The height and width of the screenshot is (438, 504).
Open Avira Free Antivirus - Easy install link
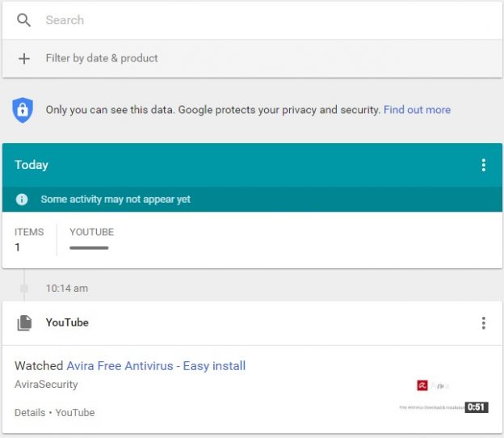coord(156,366)
